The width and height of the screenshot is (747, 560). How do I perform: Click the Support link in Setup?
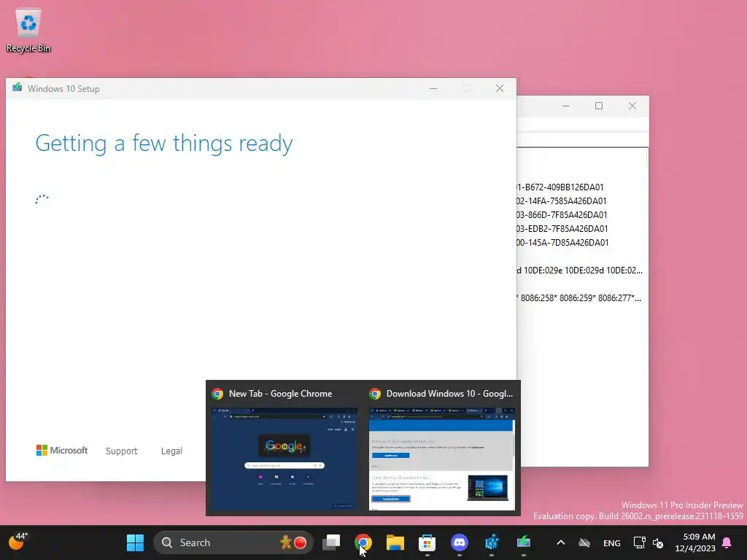tap(122, 451)
